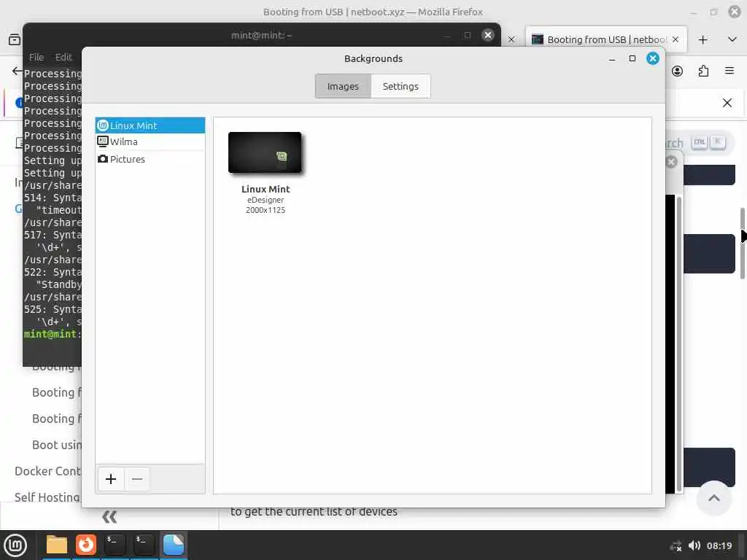Click the scroll-to-top arrow button
Viewport: 747px width, 560px height.
pyautogui.click(x=713, y=498)
